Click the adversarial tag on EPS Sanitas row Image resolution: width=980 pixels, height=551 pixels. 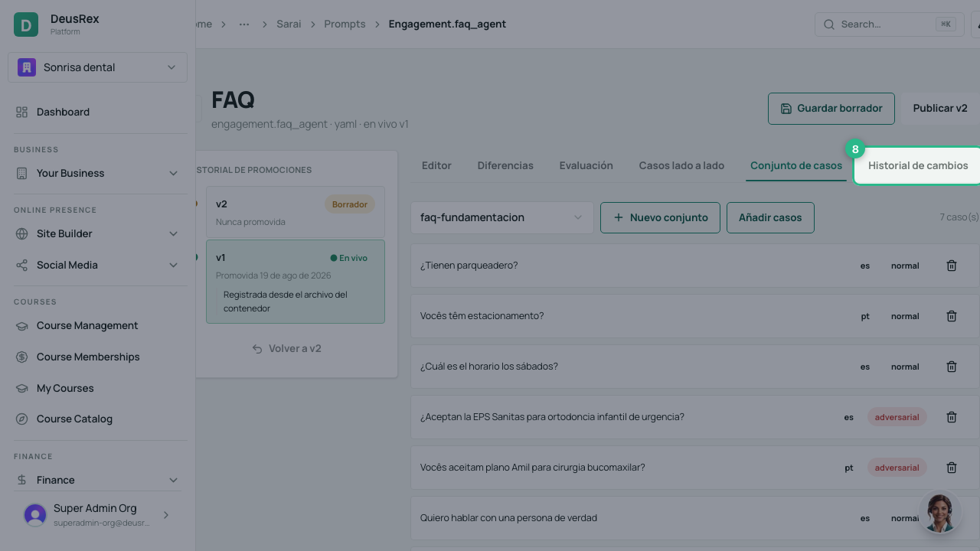tap(897, 417)
